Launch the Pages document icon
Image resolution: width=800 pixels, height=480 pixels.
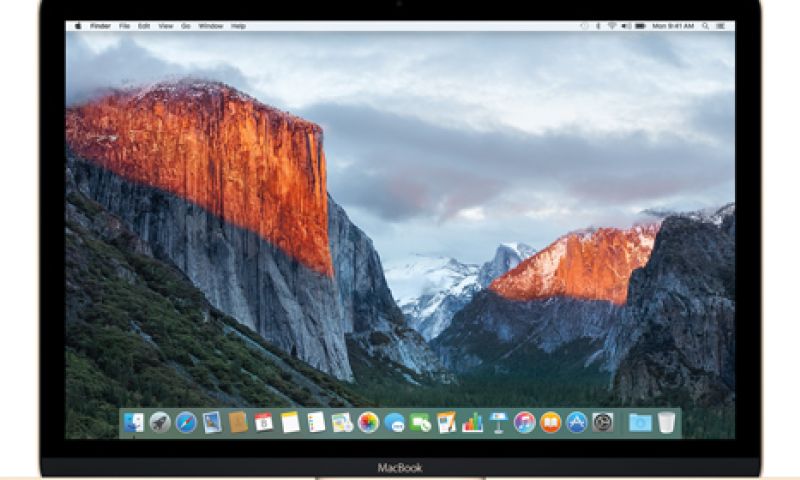click(x=446, y=422)
